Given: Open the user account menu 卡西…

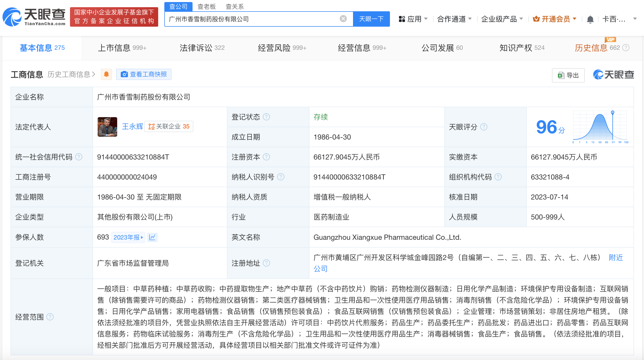Looking at the screenshot, I should (x=619, y=19).
